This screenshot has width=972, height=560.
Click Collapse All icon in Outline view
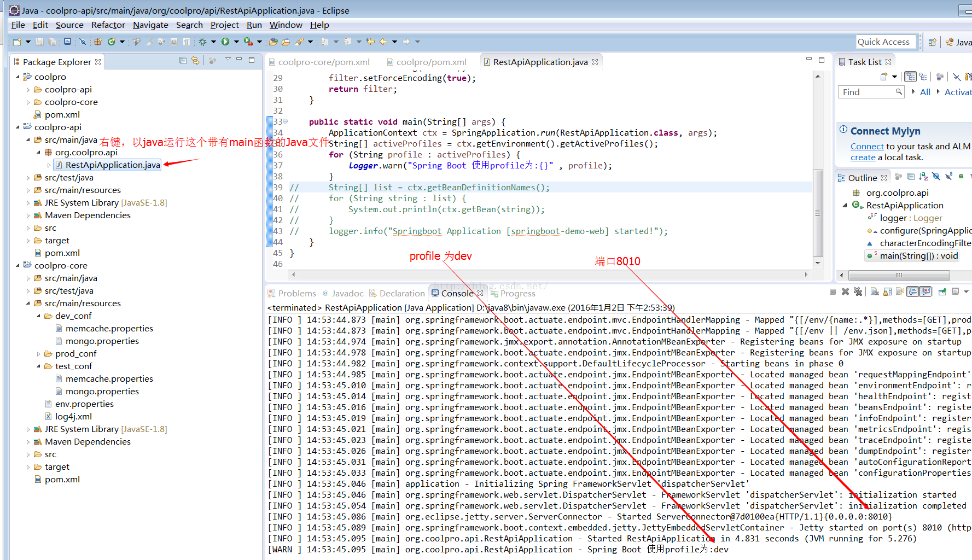point(911,177)
